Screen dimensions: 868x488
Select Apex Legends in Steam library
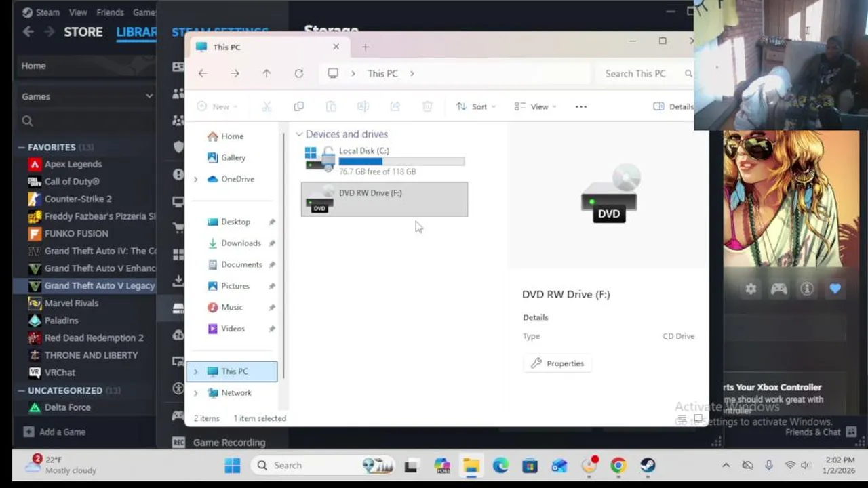(x=73, y=164)
